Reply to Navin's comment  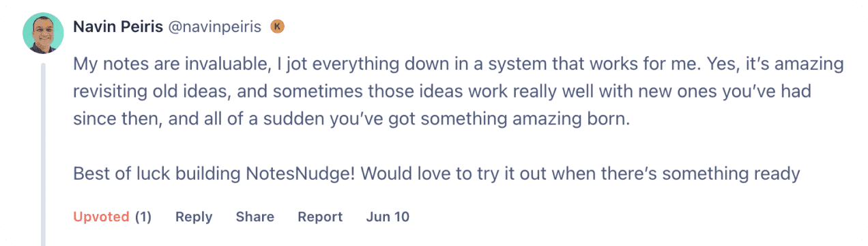tap(194, 217)
